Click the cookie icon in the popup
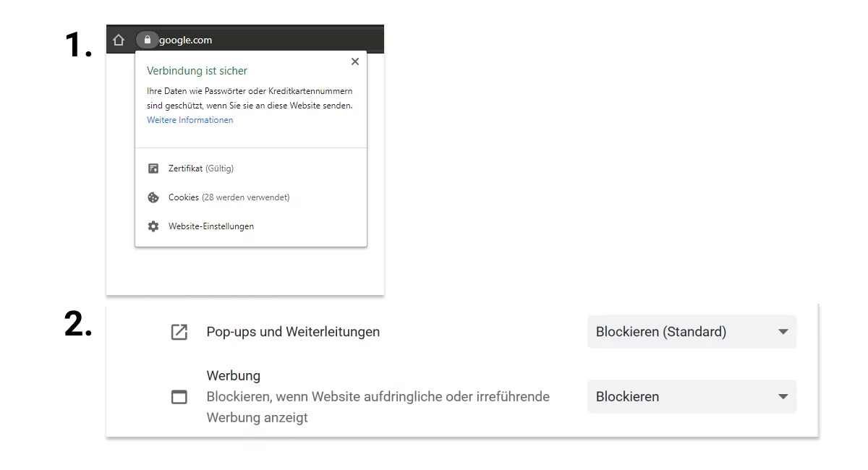The width and height of the screenshot is (868, 470). tap(153, 197)
